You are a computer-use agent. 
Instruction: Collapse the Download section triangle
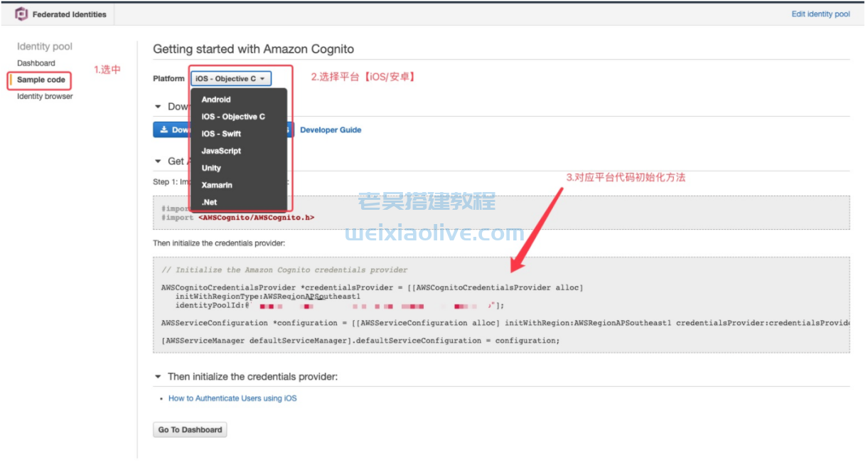(158, 107)
